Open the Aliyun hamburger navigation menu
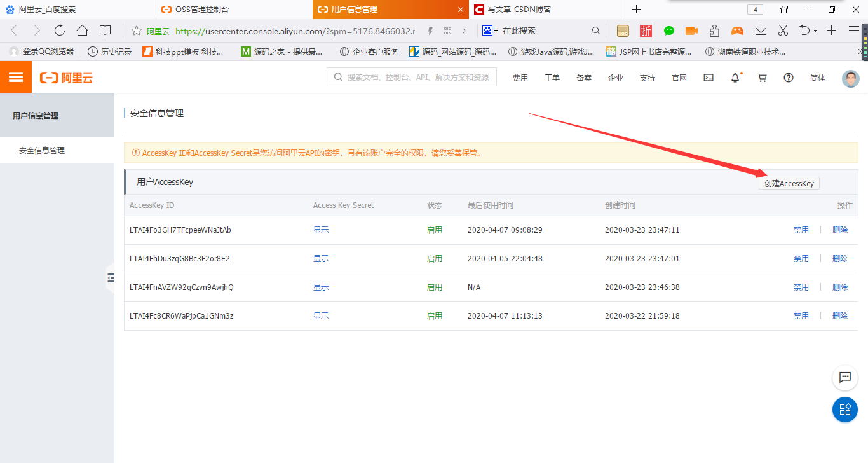 (x=16, y=78)
